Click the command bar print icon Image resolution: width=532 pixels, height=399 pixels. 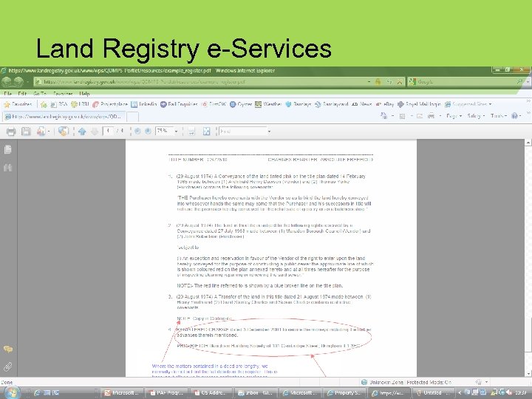(431, 116)
